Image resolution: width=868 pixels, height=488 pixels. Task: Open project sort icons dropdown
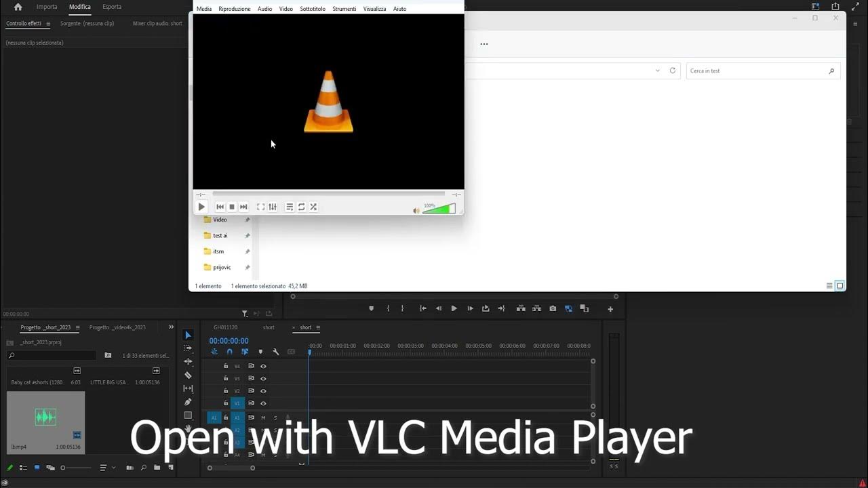point(106,468)
